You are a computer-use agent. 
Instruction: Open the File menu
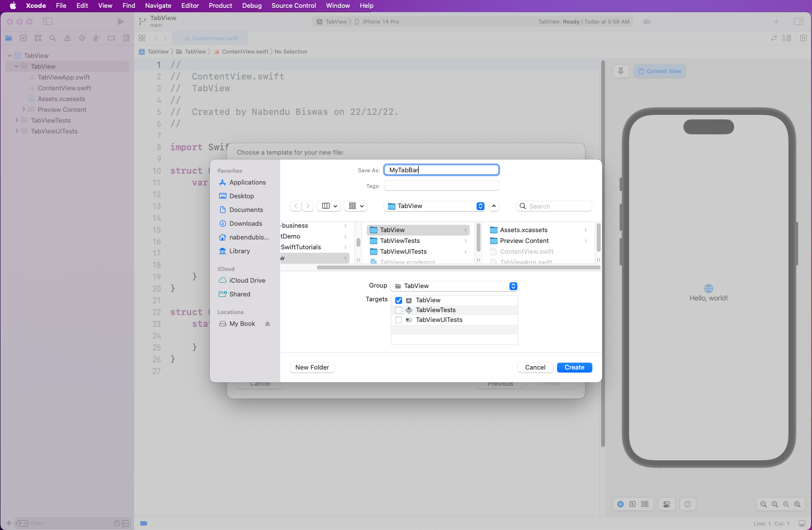coord(61,6)
